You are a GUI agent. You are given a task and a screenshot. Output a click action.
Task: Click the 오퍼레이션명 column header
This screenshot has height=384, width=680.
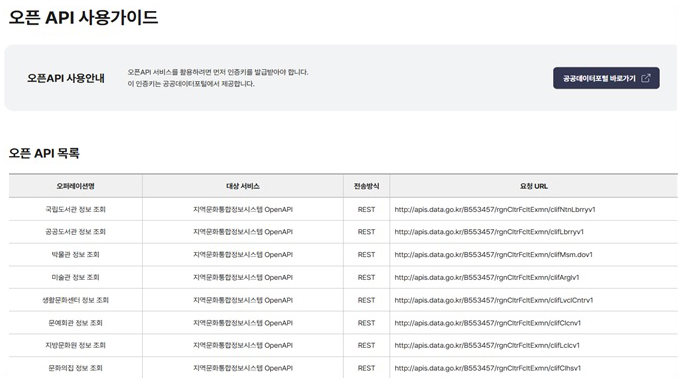[75, 186]
